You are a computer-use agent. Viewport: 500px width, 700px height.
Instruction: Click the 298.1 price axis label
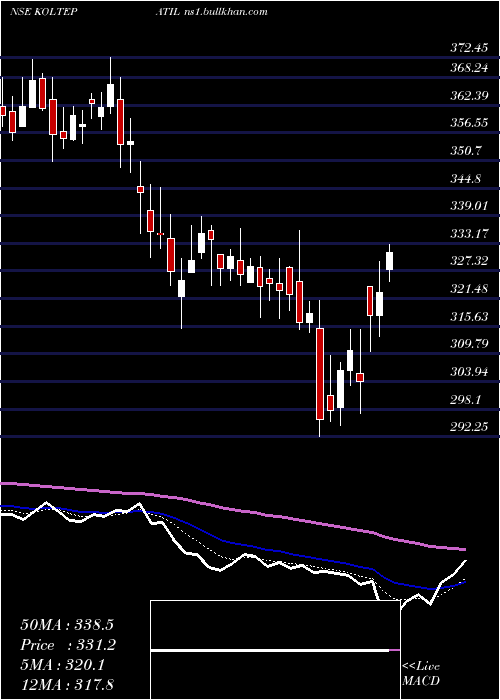[465, 400]
